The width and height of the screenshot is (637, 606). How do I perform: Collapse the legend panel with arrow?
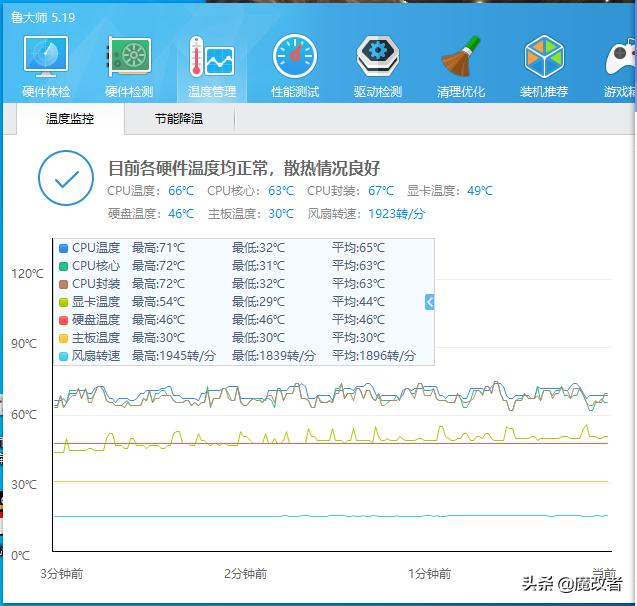click(x=429, y=302)
